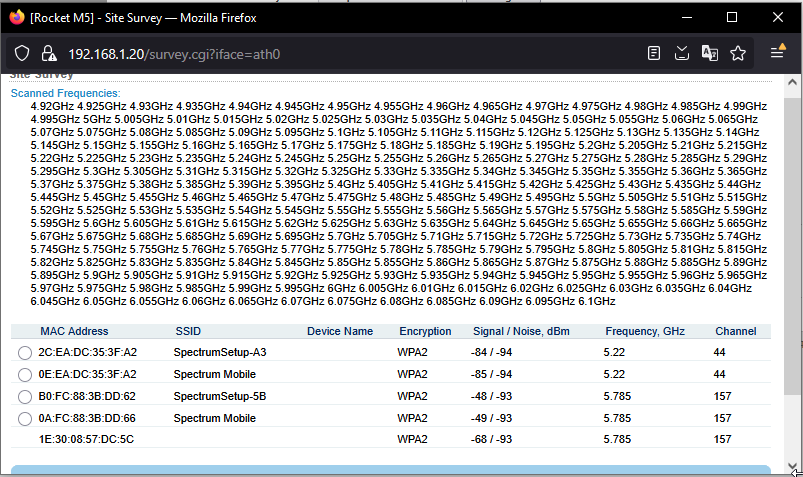Click signal value -85 / -94

tap(491, 375)
